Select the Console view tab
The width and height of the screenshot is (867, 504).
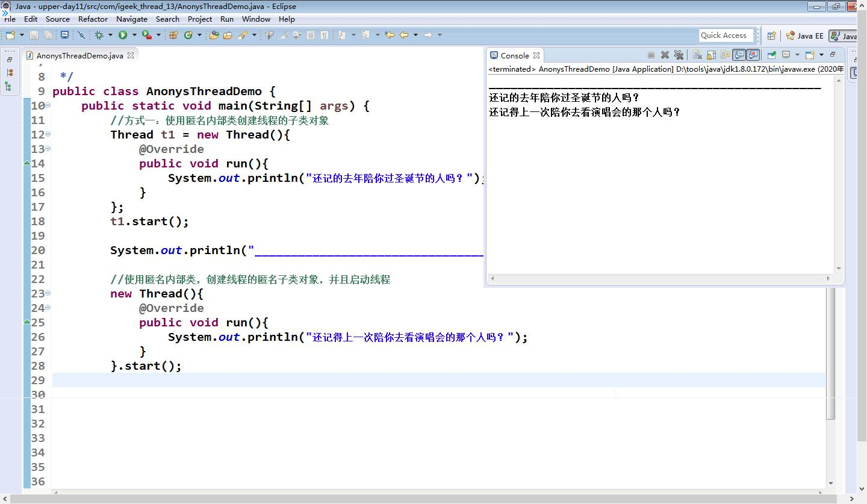point(515,55)
